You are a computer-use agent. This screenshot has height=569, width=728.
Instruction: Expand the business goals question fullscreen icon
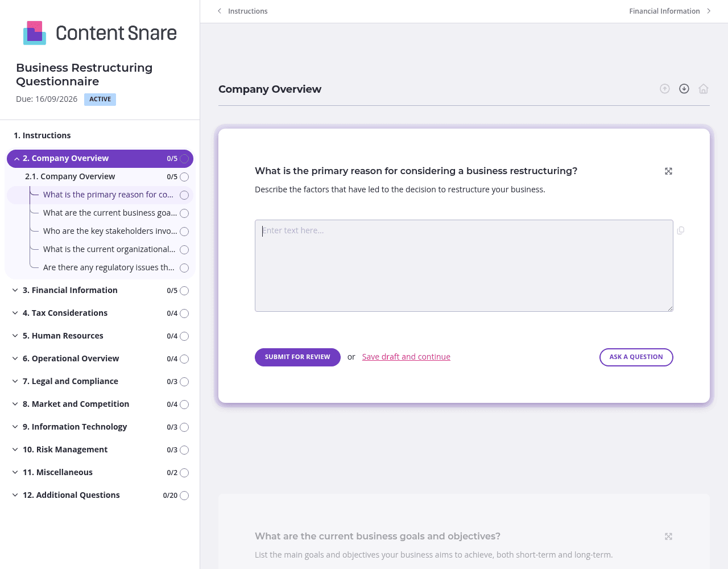click(669, 537)
